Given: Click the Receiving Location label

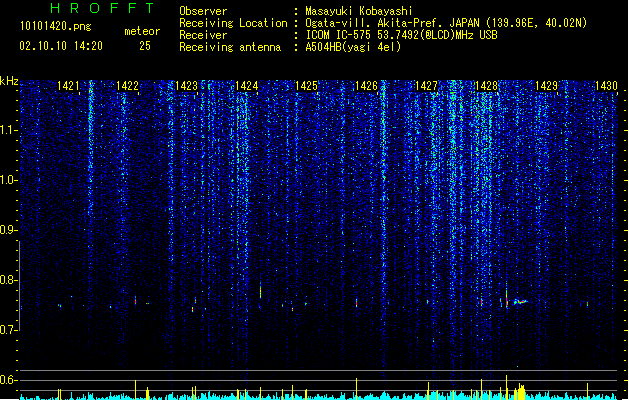Looking at the screenshot, I should pyautogui.click(x=233, y=23).
